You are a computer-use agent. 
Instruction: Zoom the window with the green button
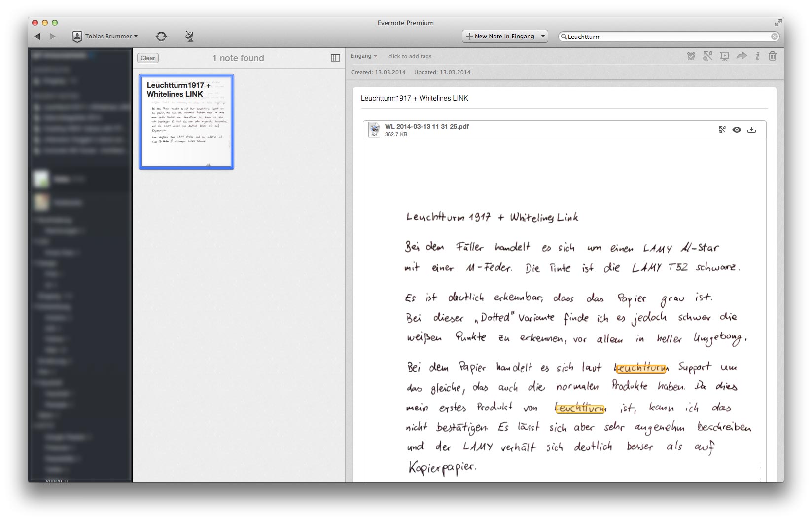pyautogui.click(x=55, y=23)
